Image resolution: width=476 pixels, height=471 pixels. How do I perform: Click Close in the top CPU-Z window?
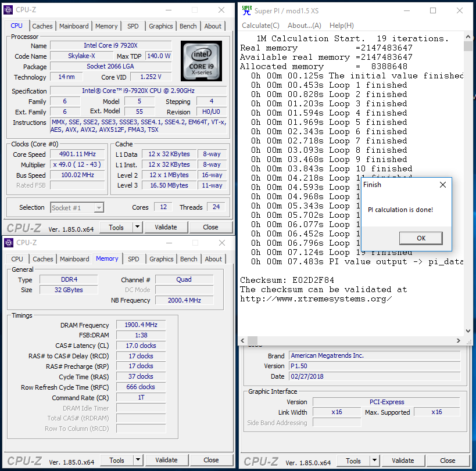(210, 227)
